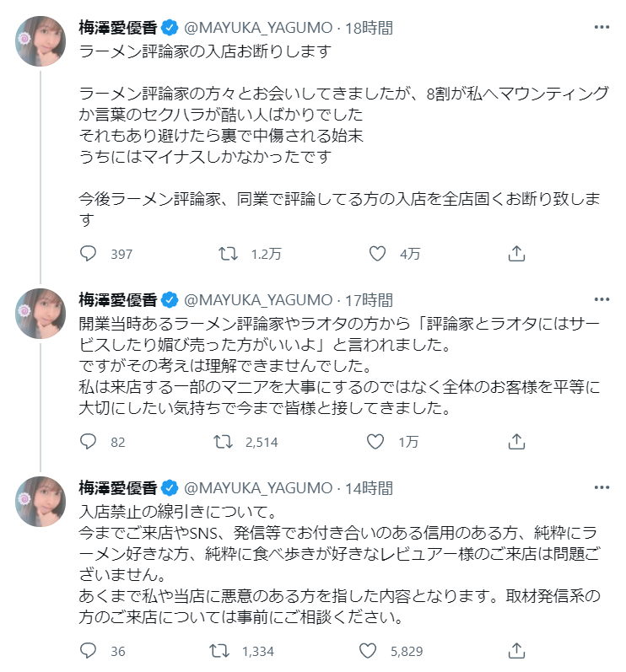Reply to the third tweet with 36 replies
This screenshot has width=626, height=672.
(89, 651)
